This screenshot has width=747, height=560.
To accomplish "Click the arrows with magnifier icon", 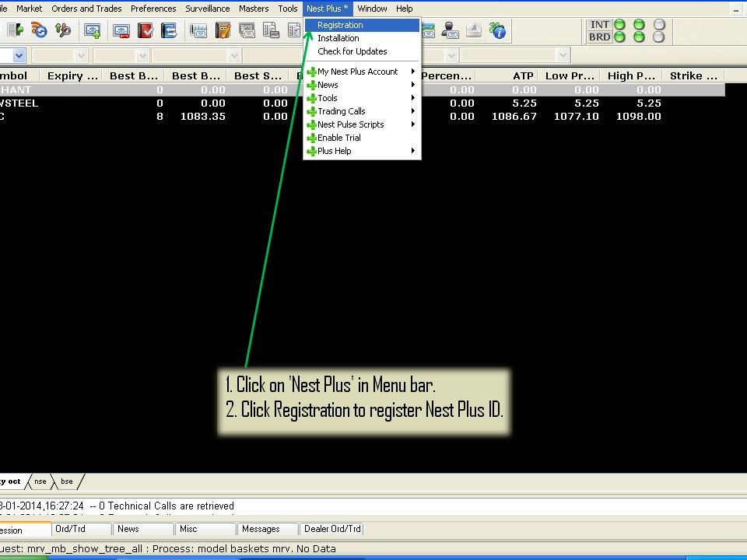I will coord(62,30).
